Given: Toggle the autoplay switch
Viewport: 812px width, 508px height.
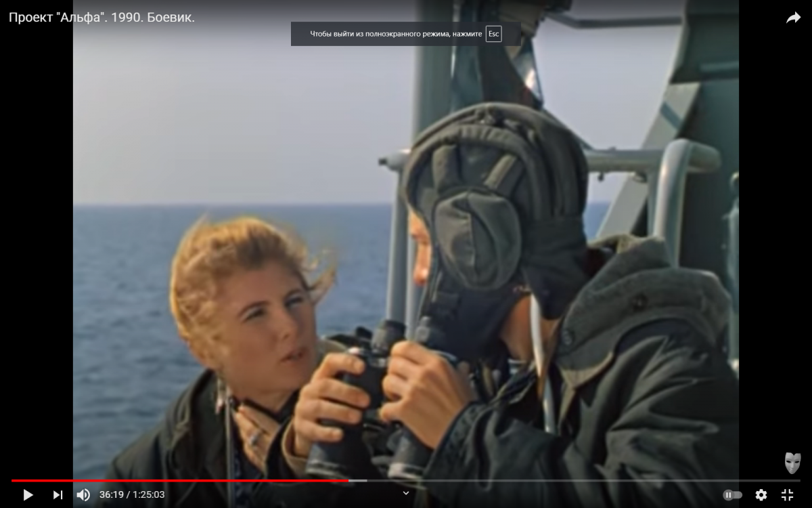Looking at the screenshot, I should point(732,495).
